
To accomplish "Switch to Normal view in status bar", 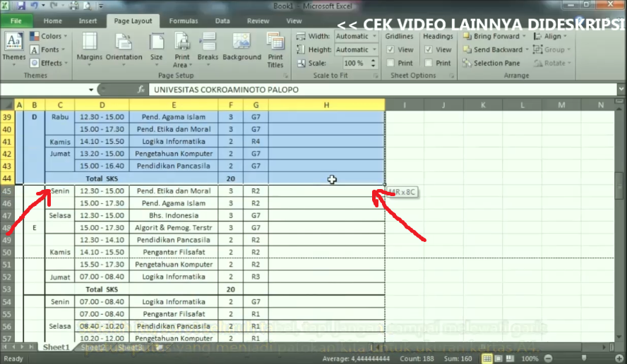I will point(486,358).
